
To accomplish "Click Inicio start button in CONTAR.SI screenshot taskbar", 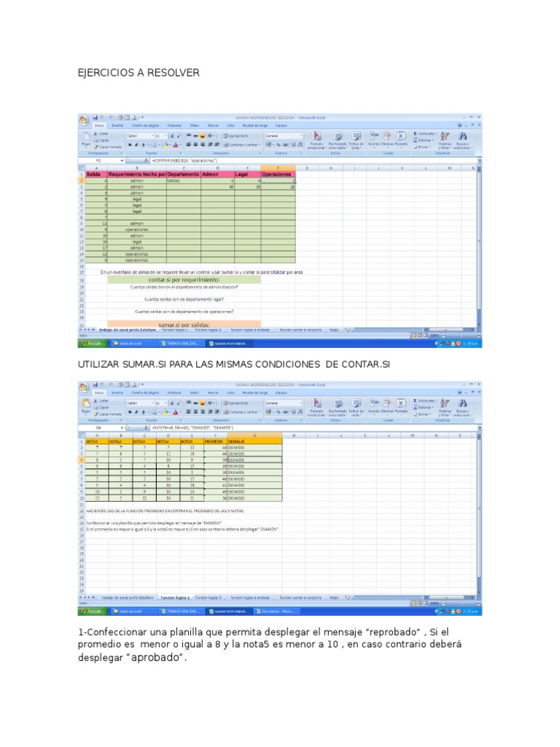I will [91, 343].
